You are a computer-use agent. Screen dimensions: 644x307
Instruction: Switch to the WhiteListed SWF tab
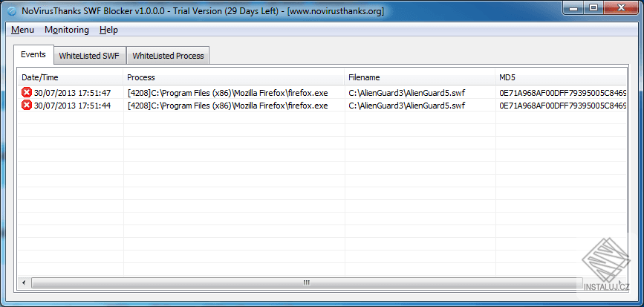tap(90, 56)
